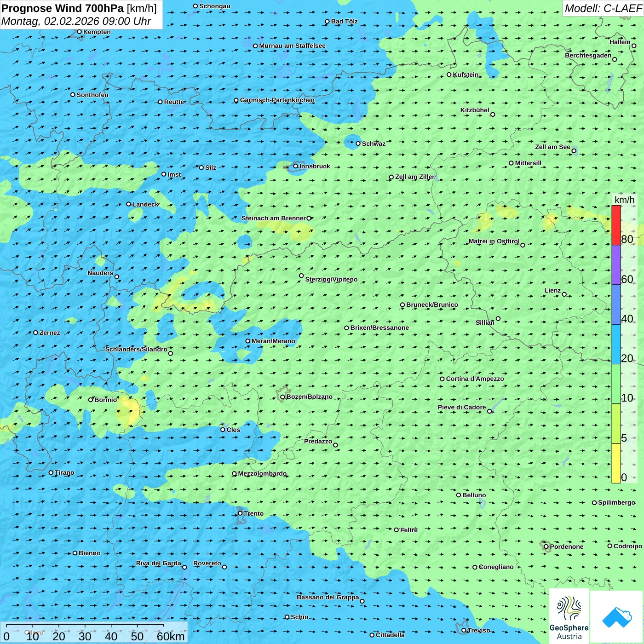Click the 'Modell: C-LAEF' label

(x=603, y=8)
